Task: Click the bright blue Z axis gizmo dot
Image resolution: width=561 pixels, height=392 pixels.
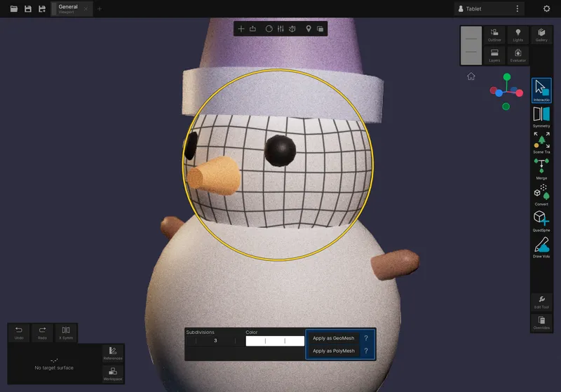Action: coord(499,93)
